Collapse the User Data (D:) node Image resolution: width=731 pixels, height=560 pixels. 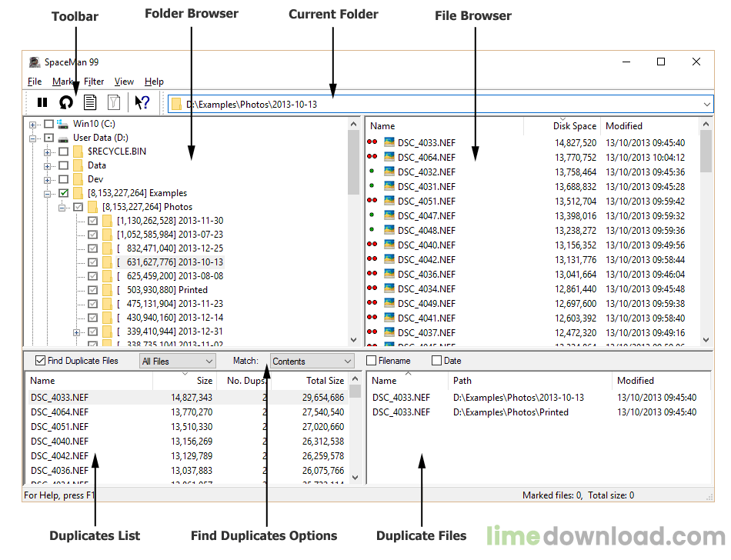tap(32, 138)
